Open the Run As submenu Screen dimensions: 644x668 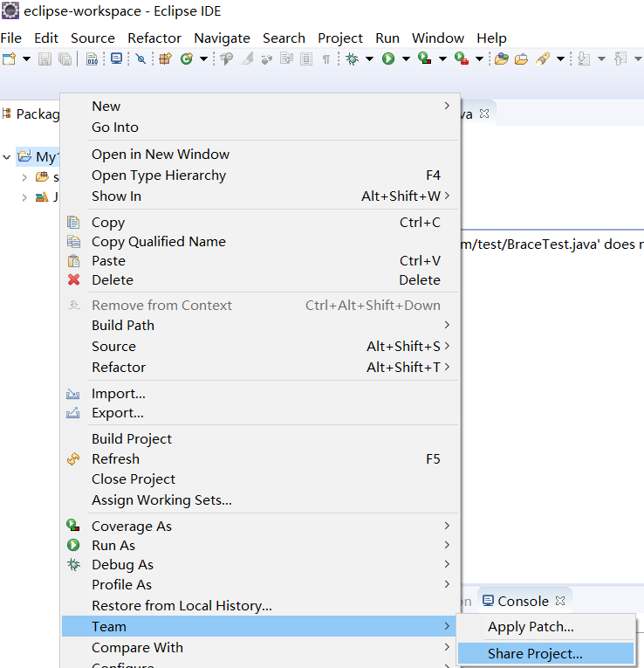click(261, 545)
